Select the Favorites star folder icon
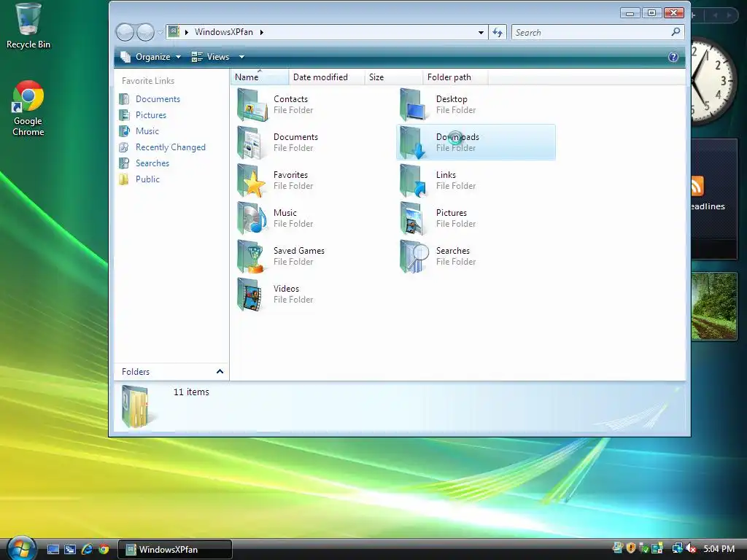This screenshot has height=560, width=747. point(252,181)
